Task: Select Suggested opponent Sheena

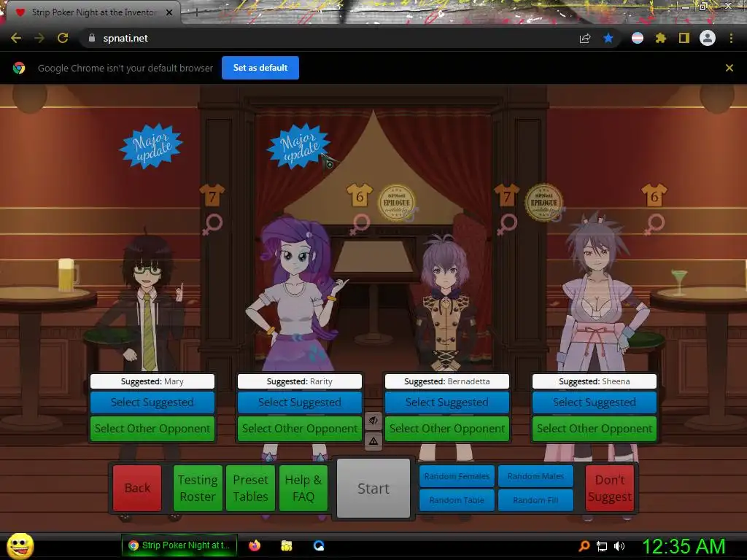Action: coord(595,402)
